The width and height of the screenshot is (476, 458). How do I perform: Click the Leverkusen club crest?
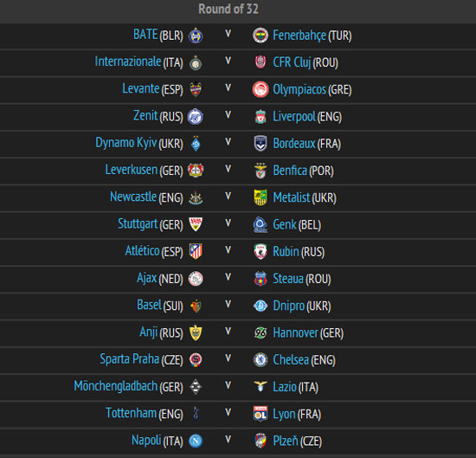coord(196,170)
